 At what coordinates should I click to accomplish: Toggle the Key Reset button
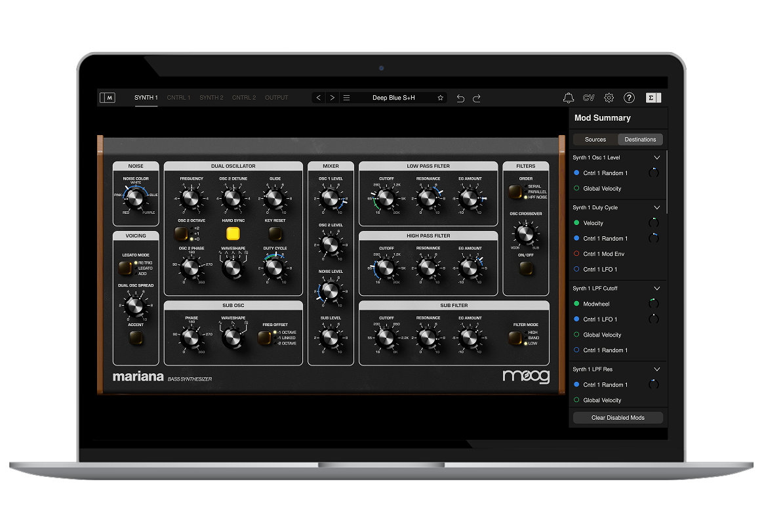click(x=275, y=234)
